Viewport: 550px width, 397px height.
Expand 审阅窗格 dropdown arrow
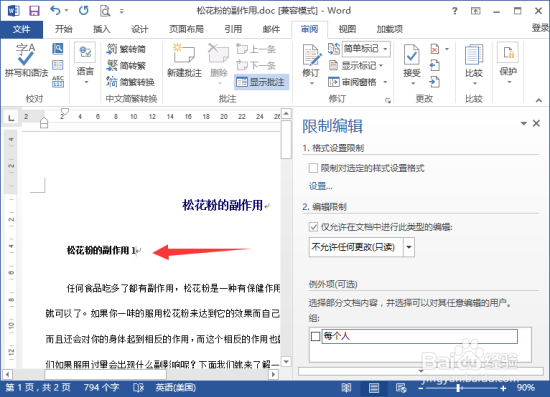coord(385,82)
